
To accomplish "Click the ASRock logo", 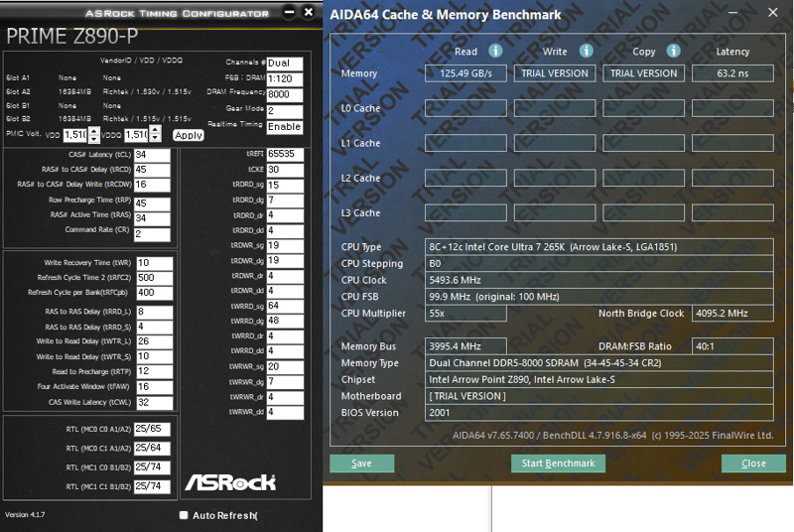I will [230, 482].
